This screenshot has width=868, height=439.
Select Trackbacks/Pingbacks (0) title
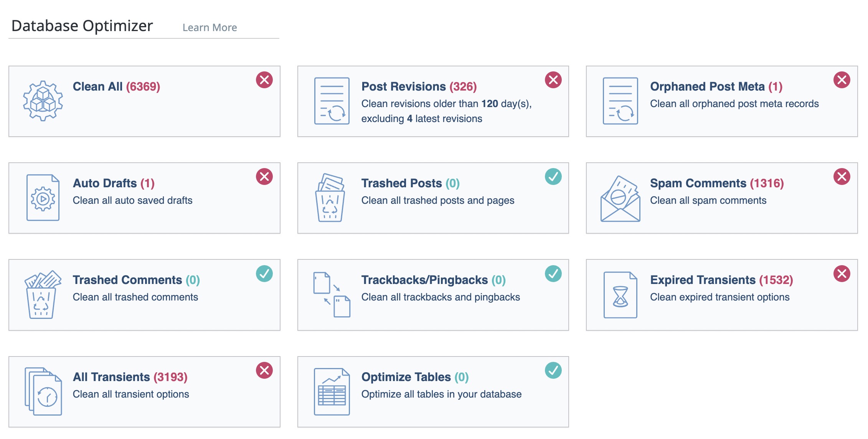[434, 280]
